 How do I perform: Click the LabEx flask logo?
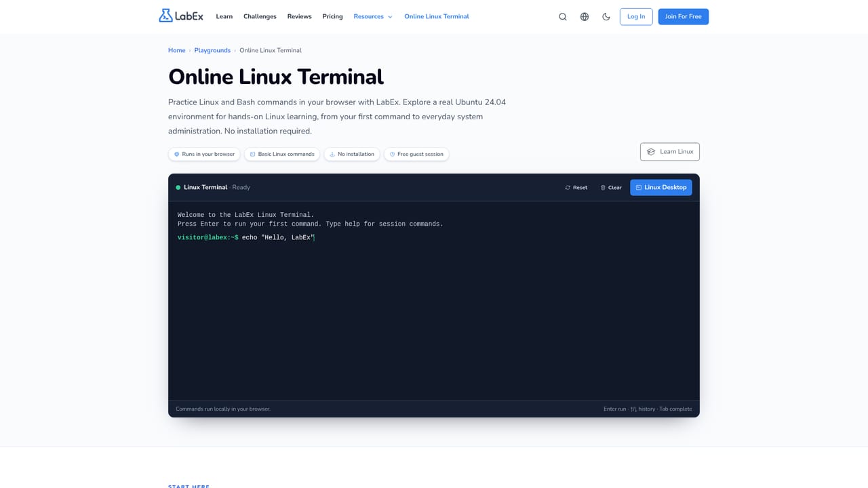(180, 16)
